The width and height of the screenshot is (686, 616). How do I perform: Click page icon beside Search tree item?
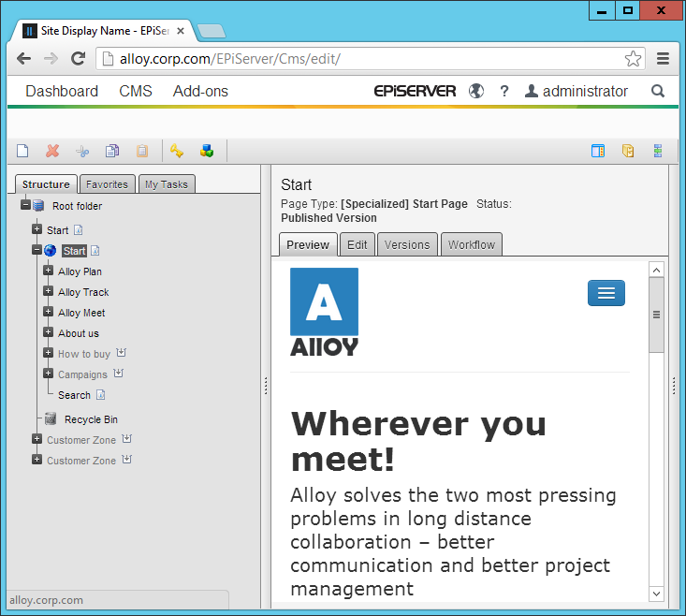click(x=101, y=395)
